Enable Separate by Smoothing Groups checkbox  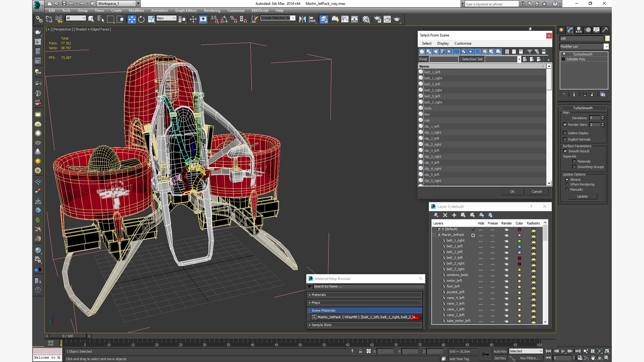click(x=574, y=167)
